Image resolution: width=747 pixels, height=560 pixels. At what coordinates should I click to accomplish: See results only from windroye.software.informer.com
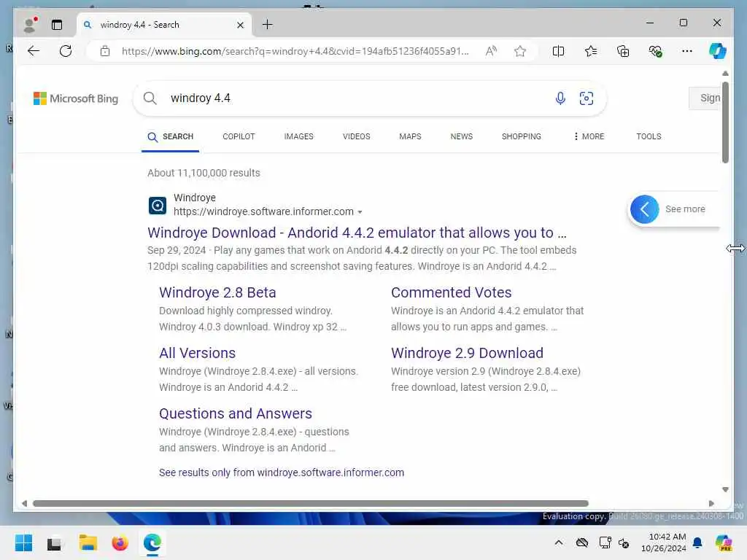tap(282, 472)
